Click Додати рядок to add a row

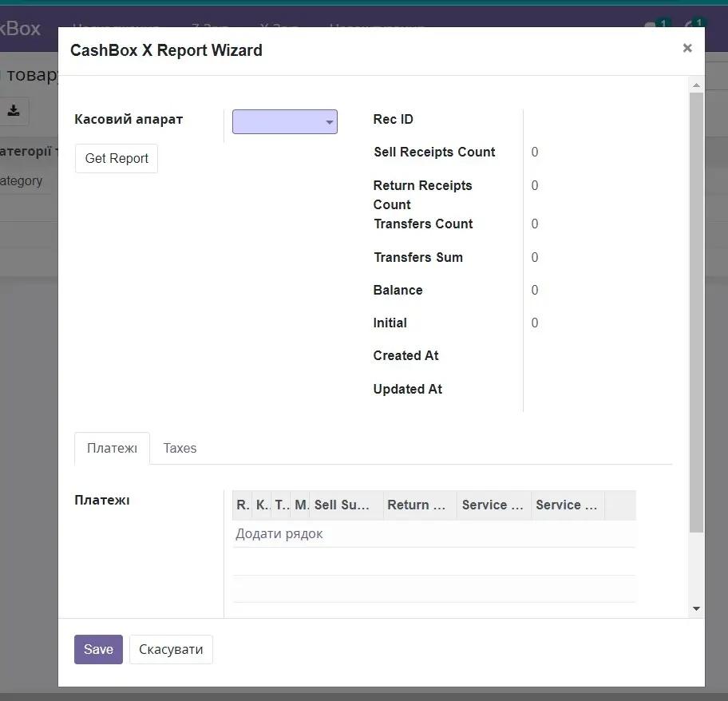click(279, 533)
